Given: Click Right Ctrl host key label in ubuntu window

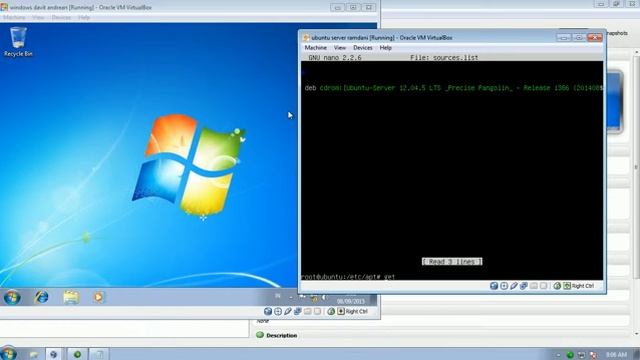Looking at the screenshot, I should pyautogui.click(x=582, y=286).
